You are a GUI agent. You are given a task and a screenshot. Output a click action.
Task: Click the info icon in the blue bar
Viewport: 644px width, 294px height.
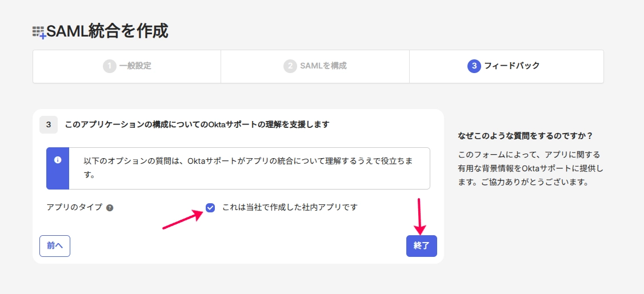[58, 160]
